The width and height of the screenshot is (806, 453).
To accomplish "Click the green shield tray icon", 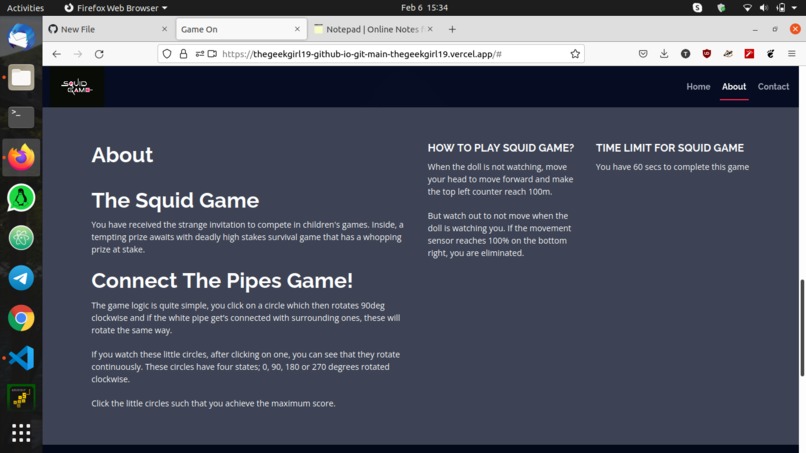I will [721, 8].
